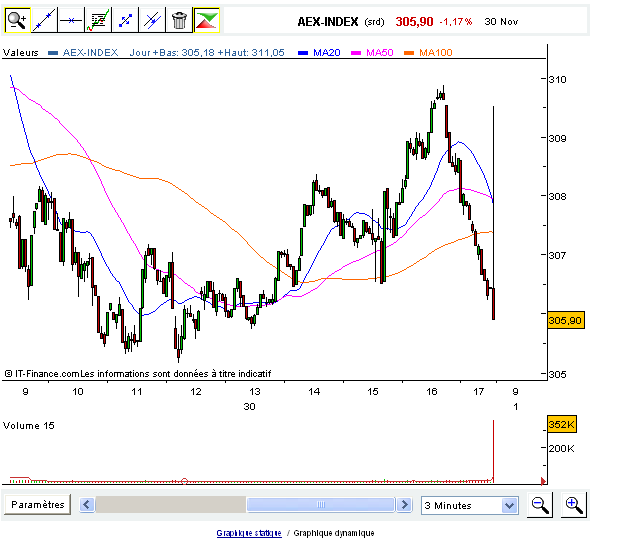Image resolution: width=640 pixels, height=549 pixels.
Task: Click the AEX-INDEX legend label
Action: pos(90,53)
